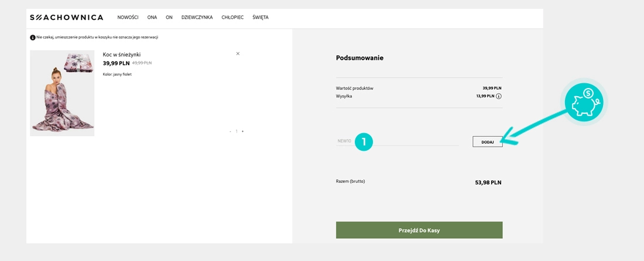This screenshot has width=644, height=261.
Task: Increase product quantity with plus
Action: pos(243,131)
